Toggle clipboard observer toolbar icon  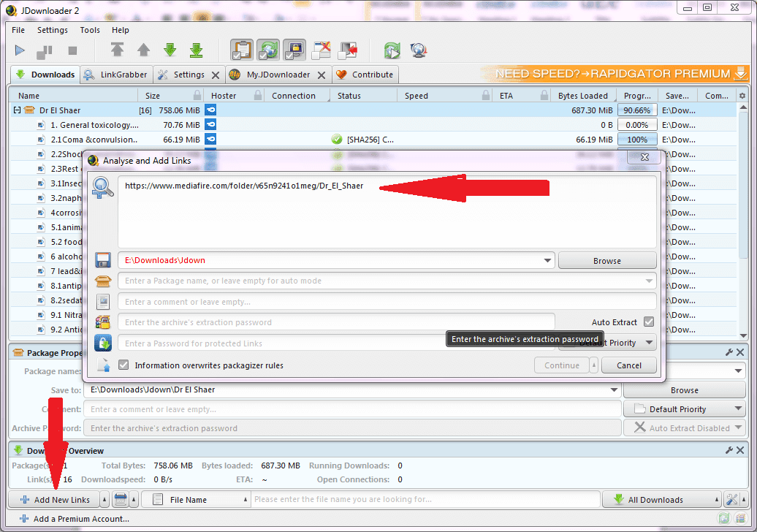(242, 50)
